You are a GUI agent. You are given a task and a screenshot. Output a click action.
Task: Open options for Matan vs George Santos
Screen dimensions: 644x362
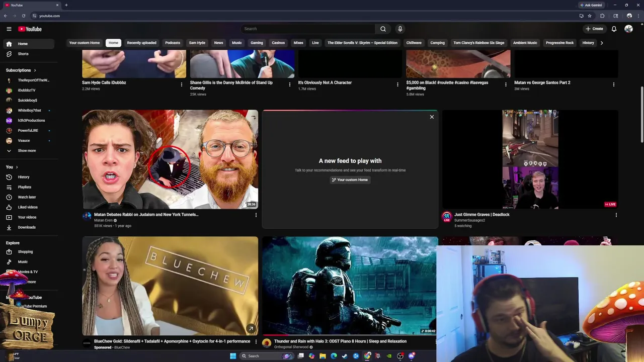613,84
